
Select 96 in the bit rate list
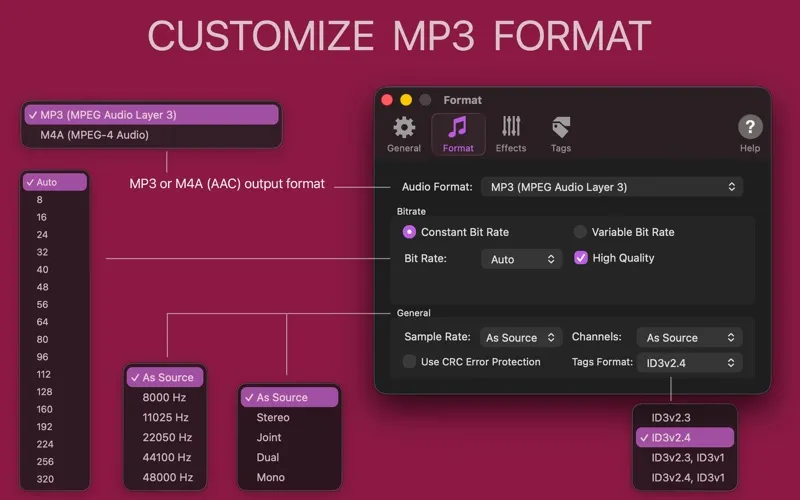click(x=55, y=357)
